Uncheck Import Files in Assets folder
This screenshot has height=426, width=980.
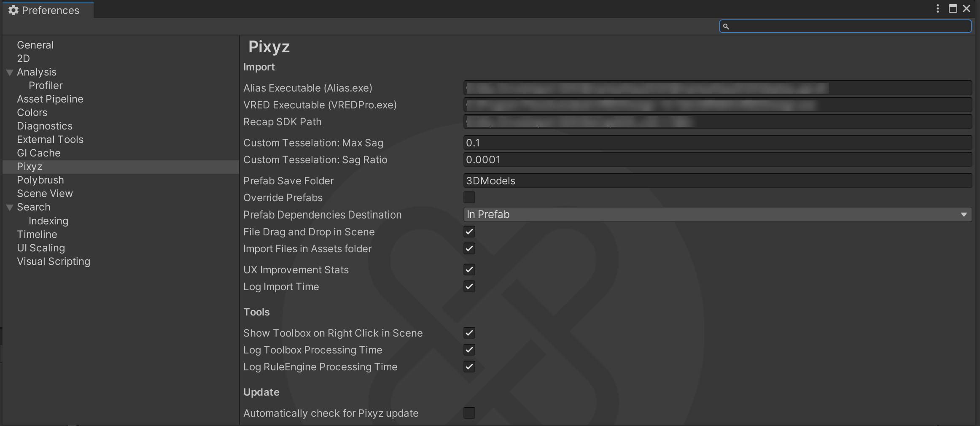pos(469,248)
